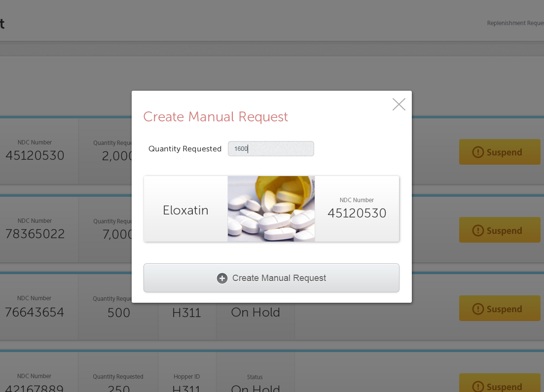Click warning icon on third Suspend button
Image resolution: width=544 pixels, height=392 pixels.
tap(478, 309)
